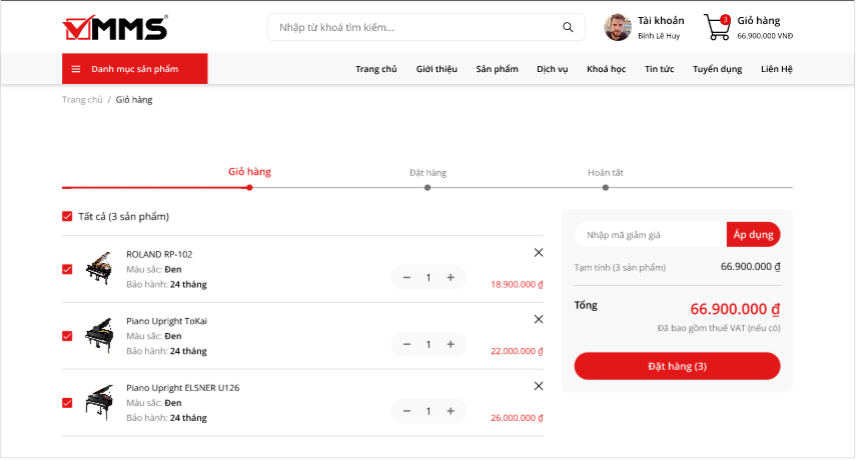The width and height of the screenshot is (856, 460).
Task: Uncheck the Piano Upright ELSNER U126 checkbox
Action: click(67, 403)
